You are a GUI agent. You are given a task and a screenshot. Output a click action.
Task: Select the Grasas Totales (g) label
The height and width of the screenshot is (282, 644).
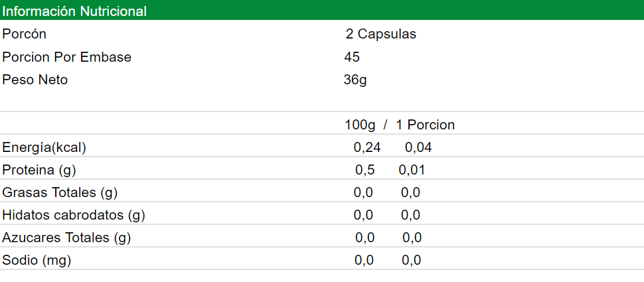(x=60, y=192)
